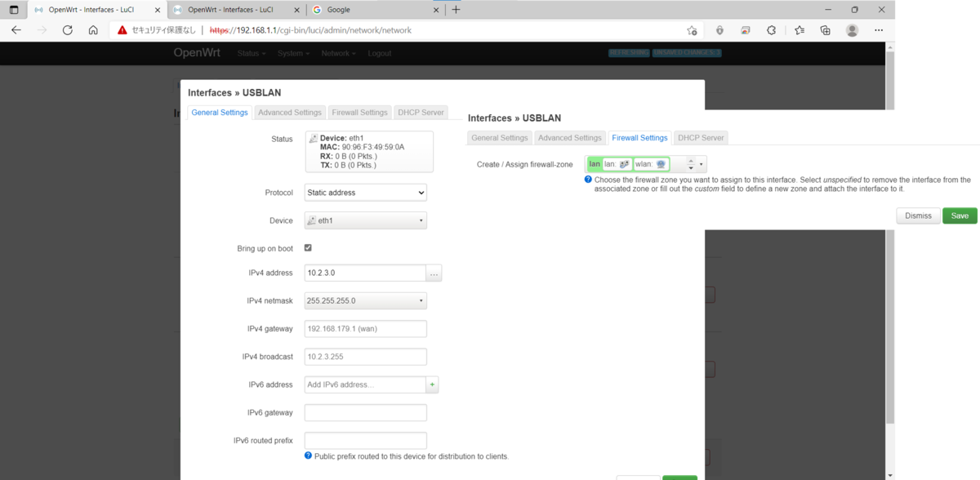
Task: Open the shield extension icon in the toolbar
Action: pos(719,30)
